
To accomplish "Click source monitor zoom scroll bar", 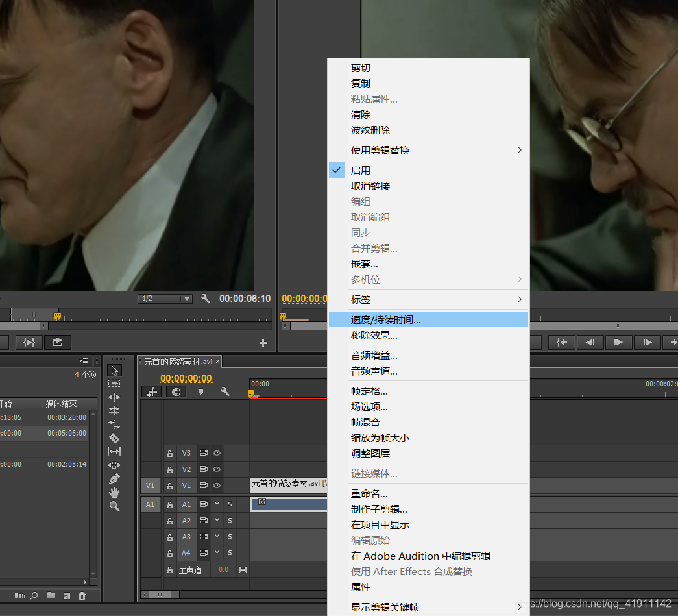I will pos(24,325).
